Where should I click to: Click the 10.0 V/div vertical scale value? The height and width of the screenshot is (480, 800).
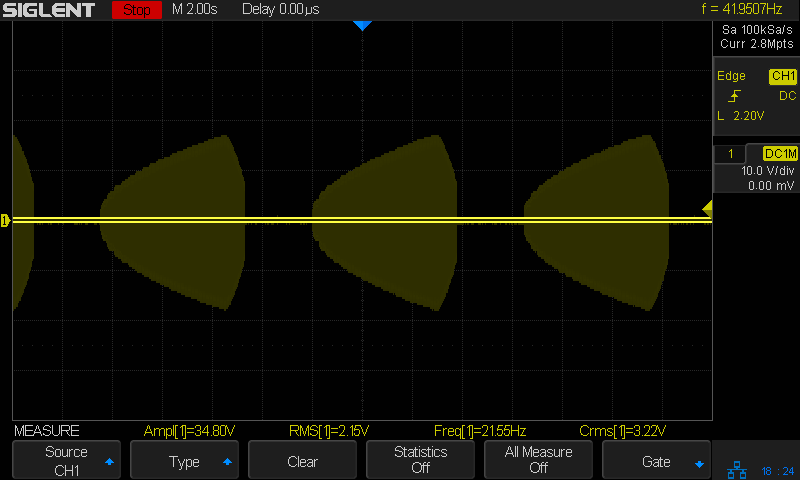click(766, 171)
